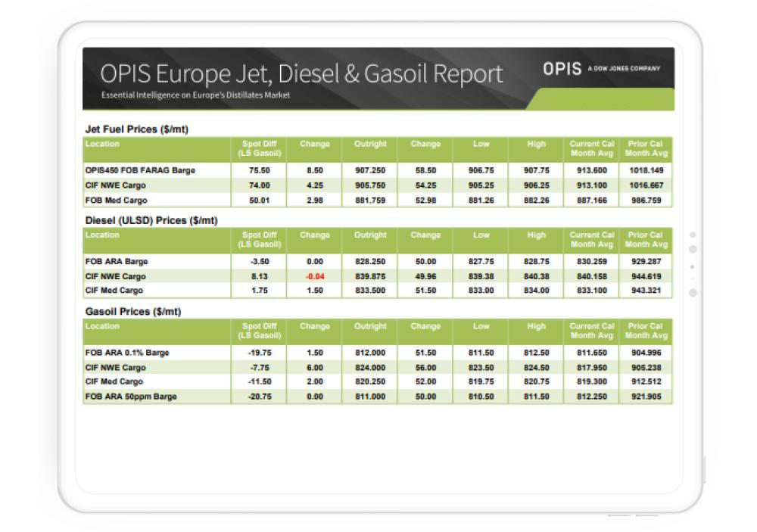Click the outright price '828.250'
The image size is (757, 532).
(x=370, y=262)
